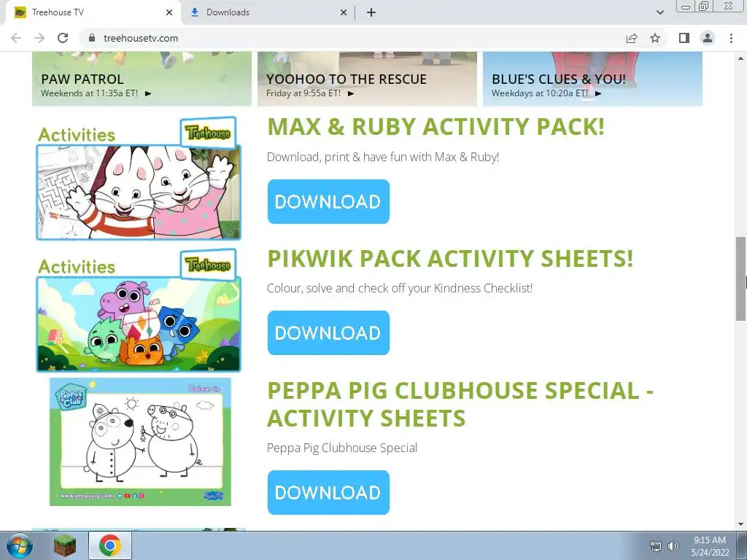Open the Chrome three-dot menu
The width and height of the screenshot is (747, 560).
click(x=731, y=38)
